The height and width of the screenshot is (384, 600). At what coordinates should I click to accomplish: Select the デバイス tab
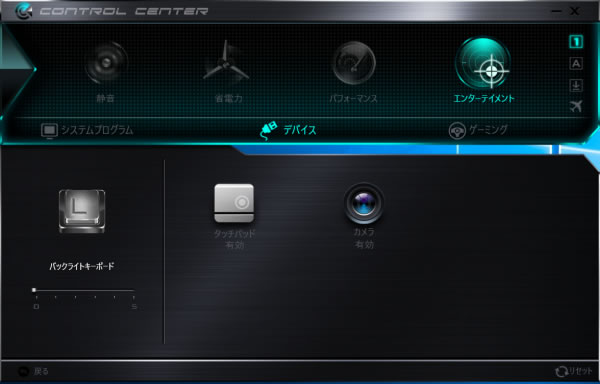[x=288, y=130]
